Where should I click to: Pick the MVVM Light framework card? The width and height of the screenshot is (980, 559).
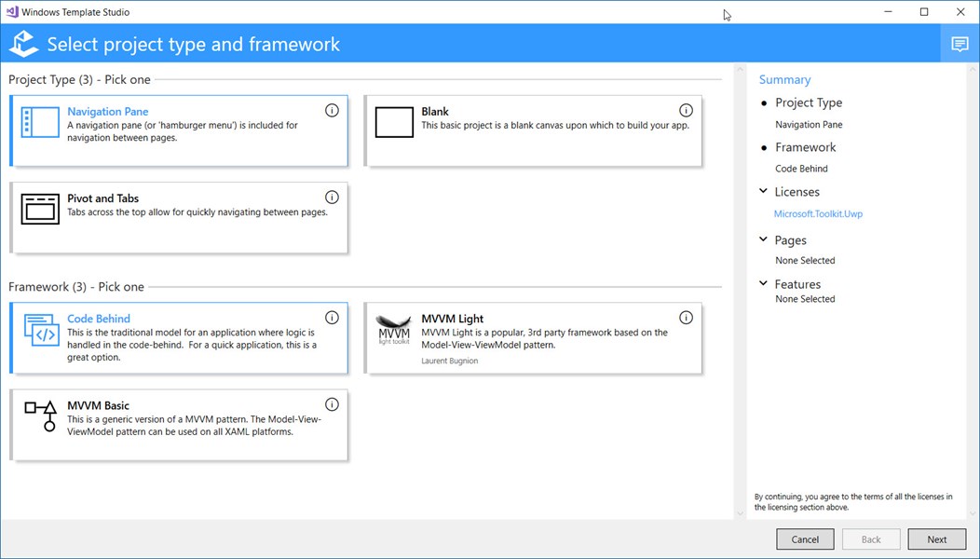[x=533, y=338]
